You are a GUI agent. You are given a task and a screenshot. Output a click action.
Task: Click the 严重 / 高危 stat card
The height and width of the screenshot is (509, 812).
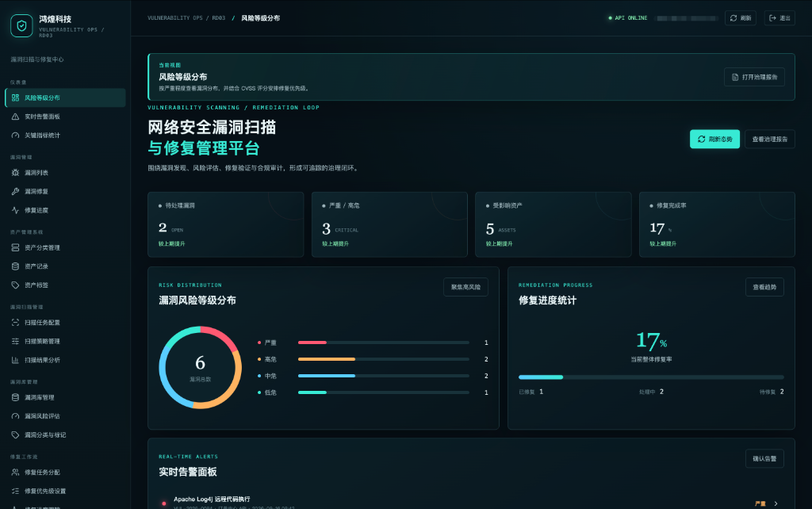pos(389,224)
